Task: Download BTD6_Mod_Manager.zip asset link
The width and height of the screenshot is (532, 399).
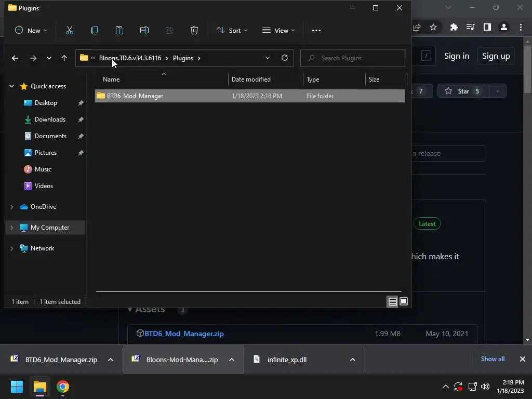Action: [x=184, y=334]
